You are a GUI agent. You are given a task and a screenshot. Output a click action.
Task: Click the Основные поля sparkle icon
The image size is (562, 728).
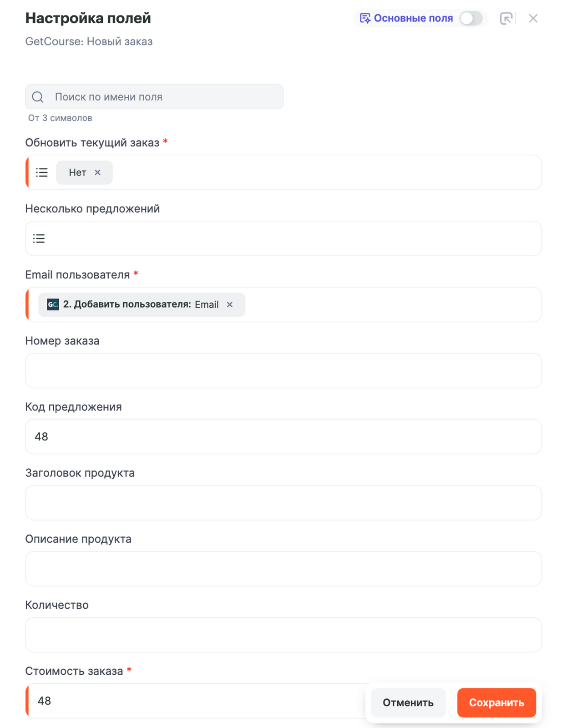(x=365, y=19)
